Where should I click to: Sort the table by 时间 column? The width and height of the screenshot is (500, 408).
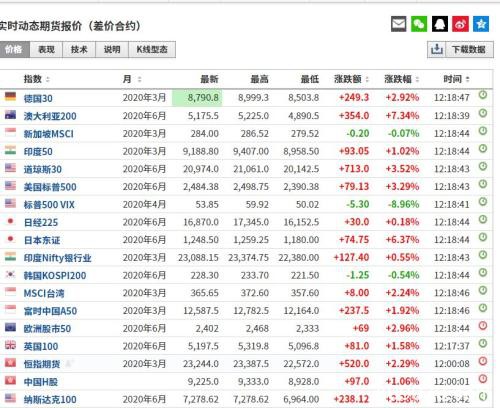click(456, 79)
